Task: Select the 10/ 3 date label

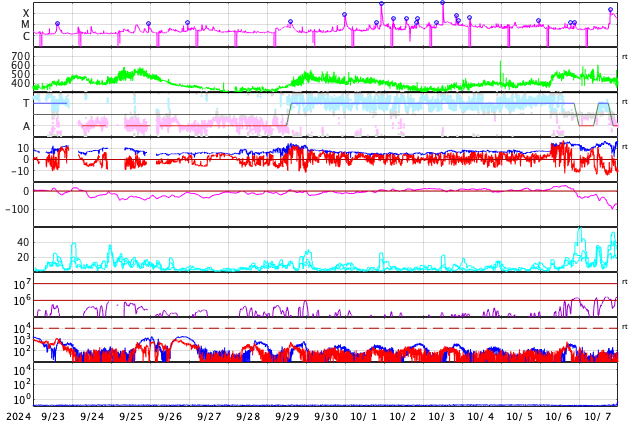Action: tap(442, 417)
